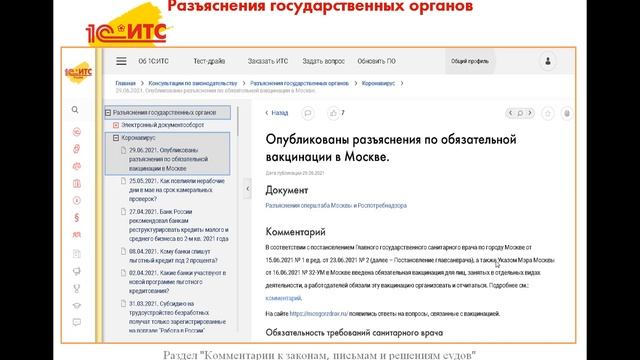The width and height of the screenshot is (640, 360).
Task: Open the комментарий link in the text
Action: tap(283, 298)
